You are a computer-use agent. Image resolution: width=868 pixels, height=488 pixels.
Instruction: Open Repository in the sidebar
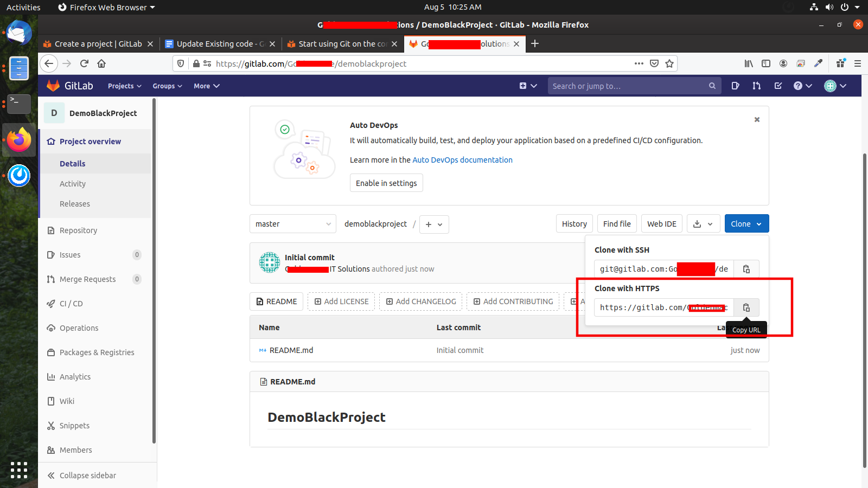pos(78,230)
